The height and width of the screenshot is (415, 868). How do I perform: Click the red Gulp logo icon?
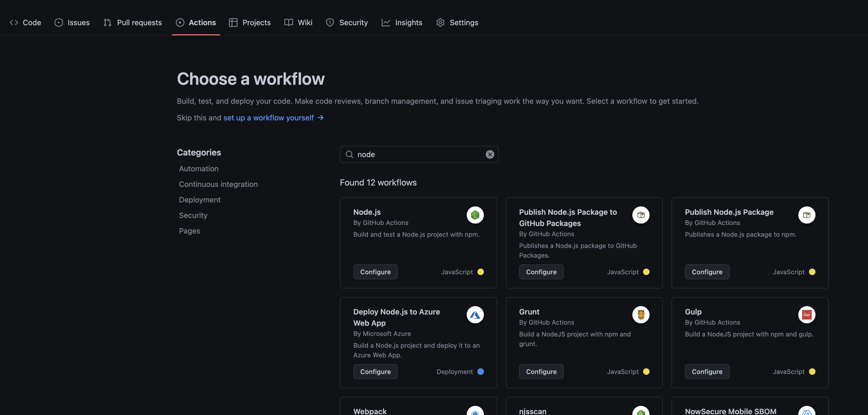(806, 314)
